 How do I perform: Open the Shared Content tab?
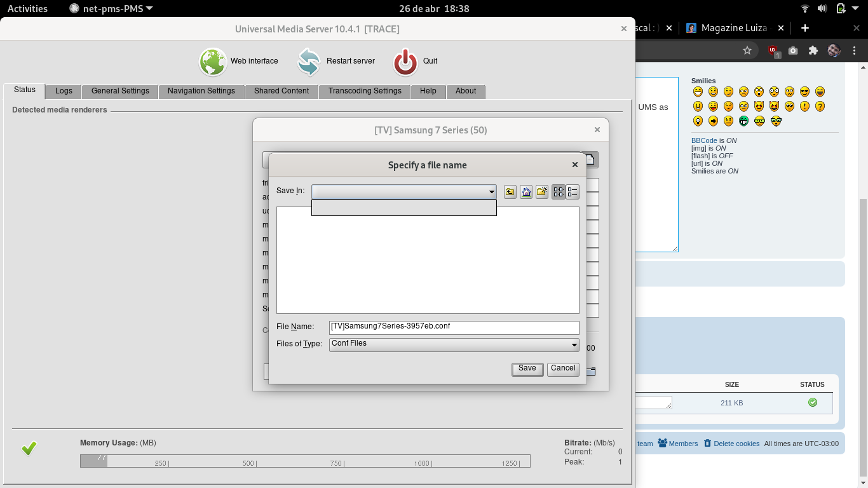click(281, 91)
